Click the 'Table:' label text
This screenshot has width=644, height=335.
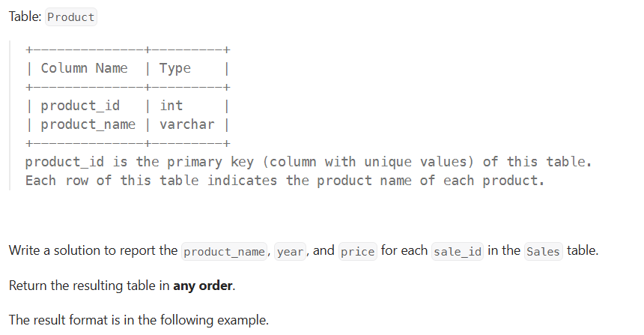point(25,17)
